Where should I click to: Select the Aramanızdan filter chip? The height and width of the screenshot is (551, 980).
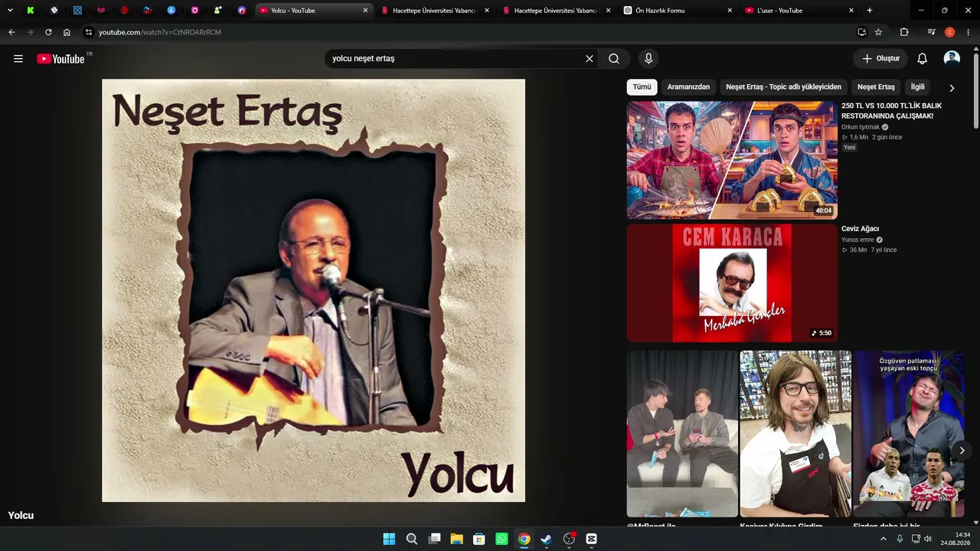click(x=688, y=87)
